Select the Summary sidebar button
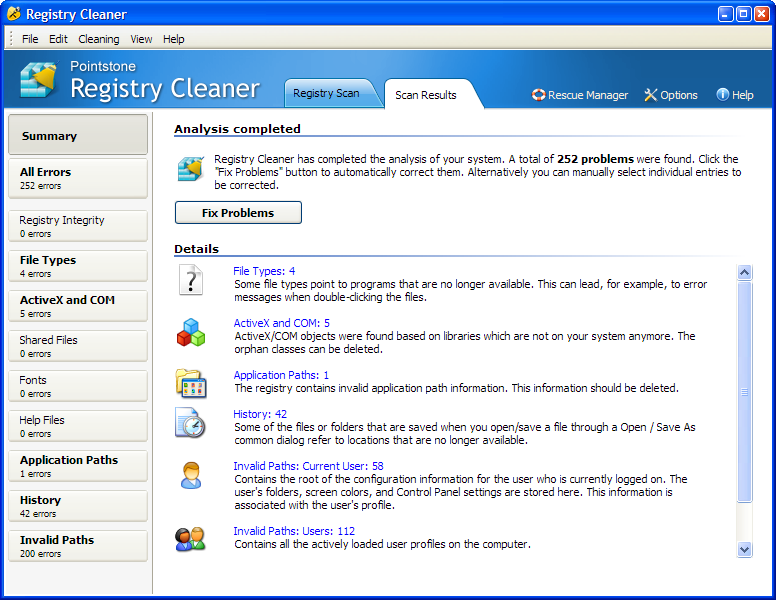The width and height of the screenshot is (776, 600). point(78,135)
